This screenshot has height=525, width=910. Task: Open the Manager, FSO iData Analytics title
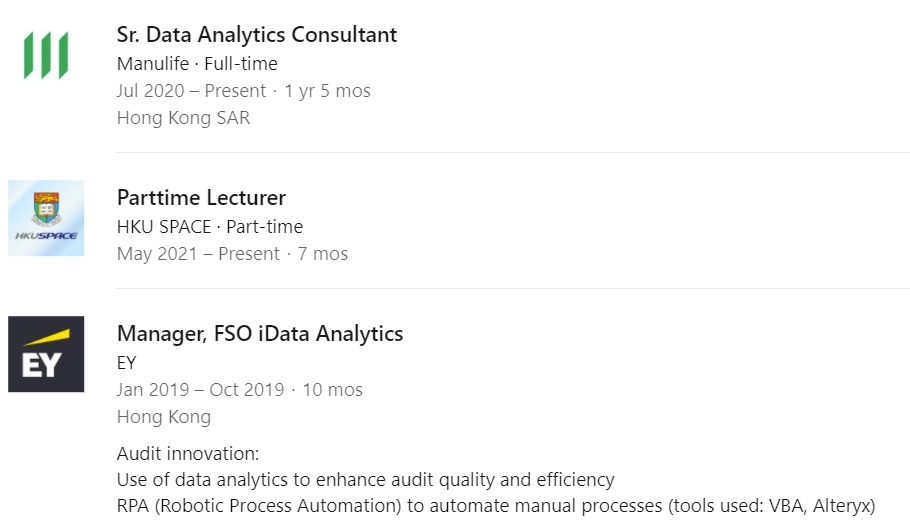tap(260, 334)
